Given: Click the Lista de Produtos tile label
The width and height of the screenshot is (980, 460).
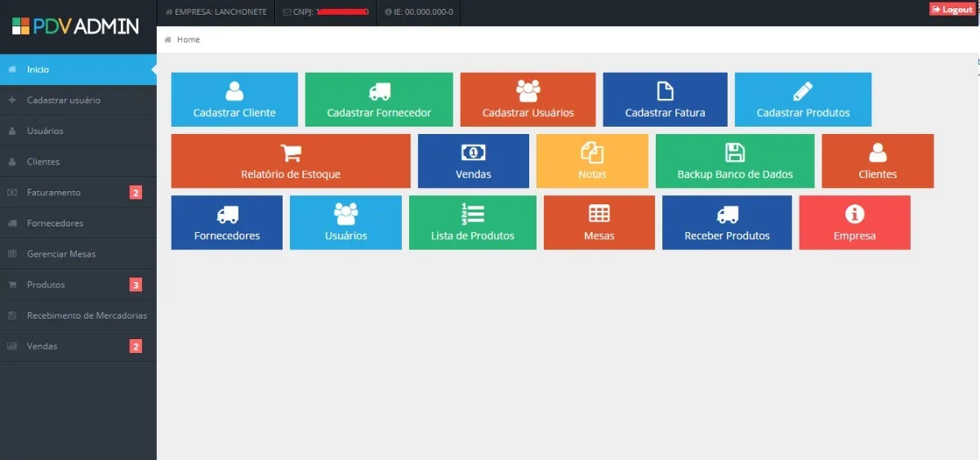Looking at the screenshot, I should [x=473, y=235].
